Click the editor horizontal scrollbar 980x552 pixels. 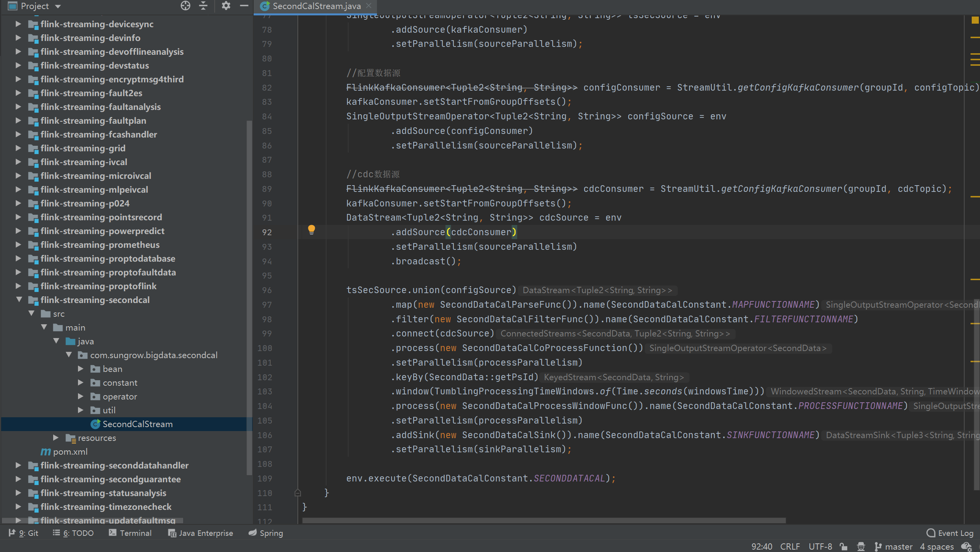click(544, 520)
